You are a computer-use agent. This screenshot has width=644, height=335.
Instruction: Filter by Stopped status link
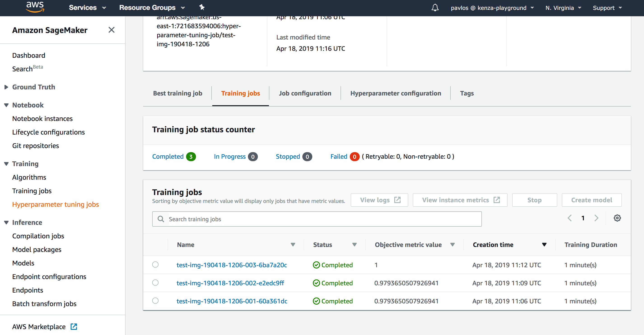click(288, 156)
